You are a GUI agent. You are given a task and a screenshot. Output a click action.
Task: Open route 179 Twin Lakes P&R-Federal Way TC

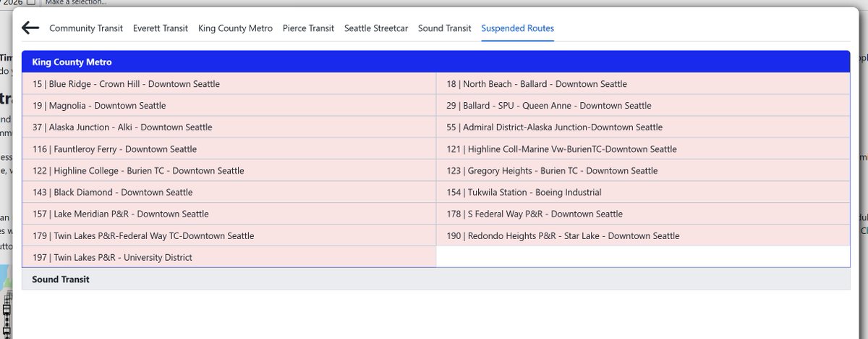pyautogui.click(x=229, y=236)
